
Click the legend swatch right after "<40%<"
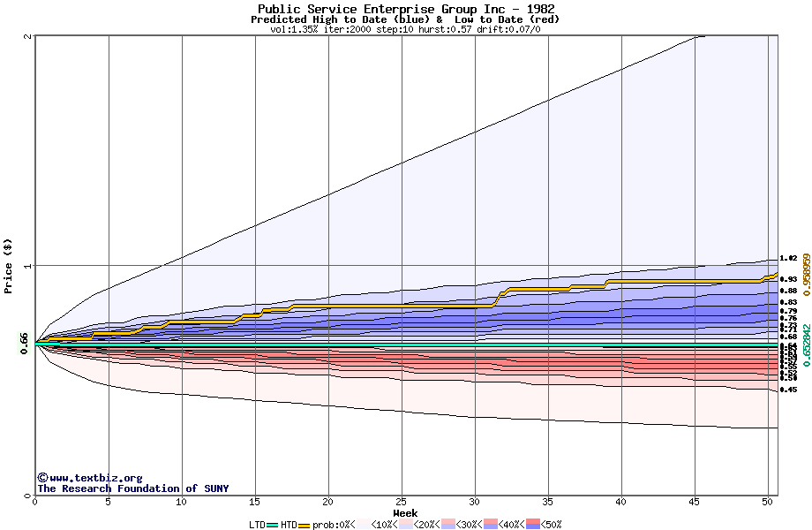click(x=533, y=525)
